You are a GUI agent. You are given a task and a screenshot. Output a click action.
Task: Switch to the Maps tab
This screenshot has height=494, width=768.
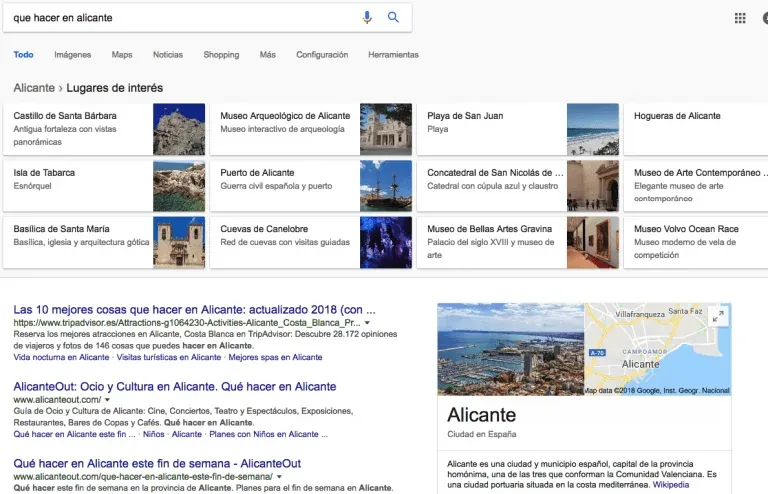pyautogui.click(x=122, y=55)
